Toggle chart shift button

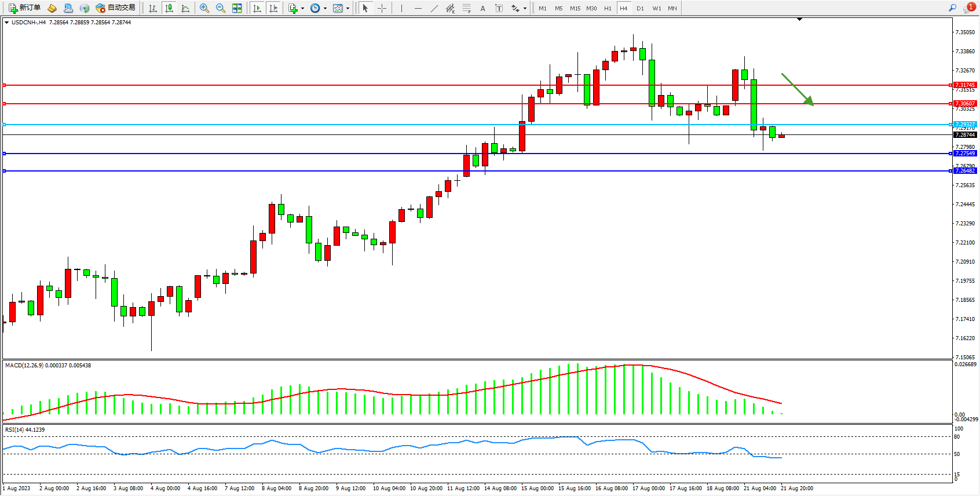point(273,8)
